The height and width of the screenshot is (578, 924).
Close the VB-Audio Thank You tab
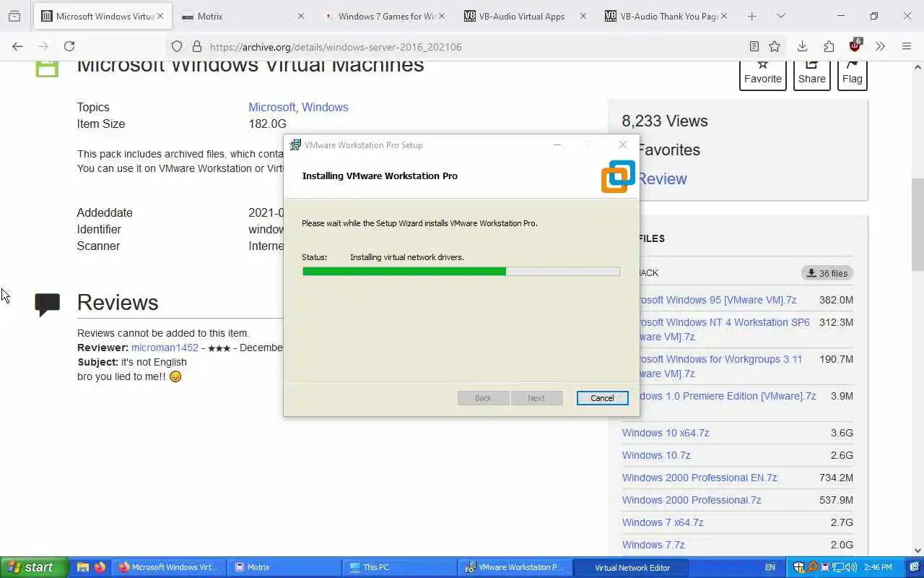(724, 16)
